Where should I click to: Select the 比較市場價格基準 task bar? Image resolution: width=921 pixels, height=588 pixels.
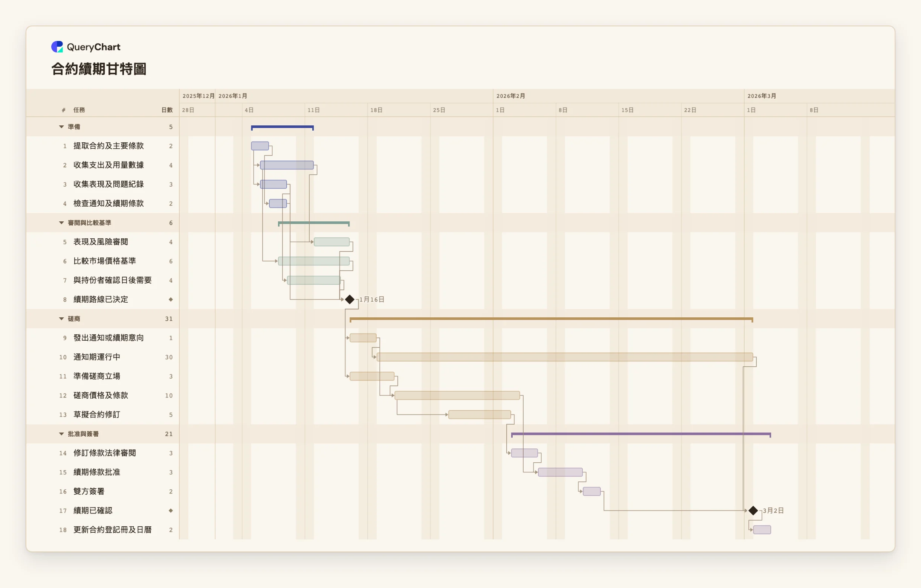314,261
